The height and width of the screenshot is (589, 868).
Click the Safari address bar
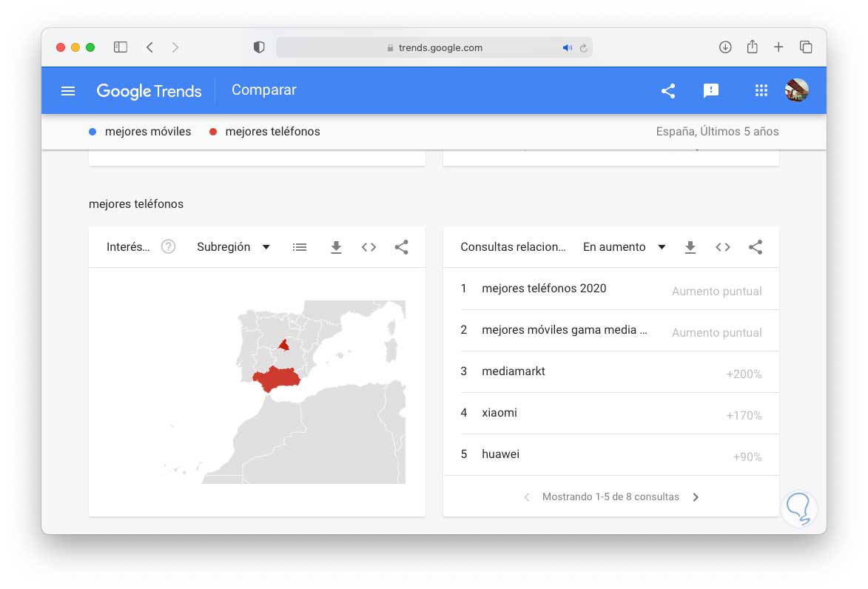[x=434, y=47]
